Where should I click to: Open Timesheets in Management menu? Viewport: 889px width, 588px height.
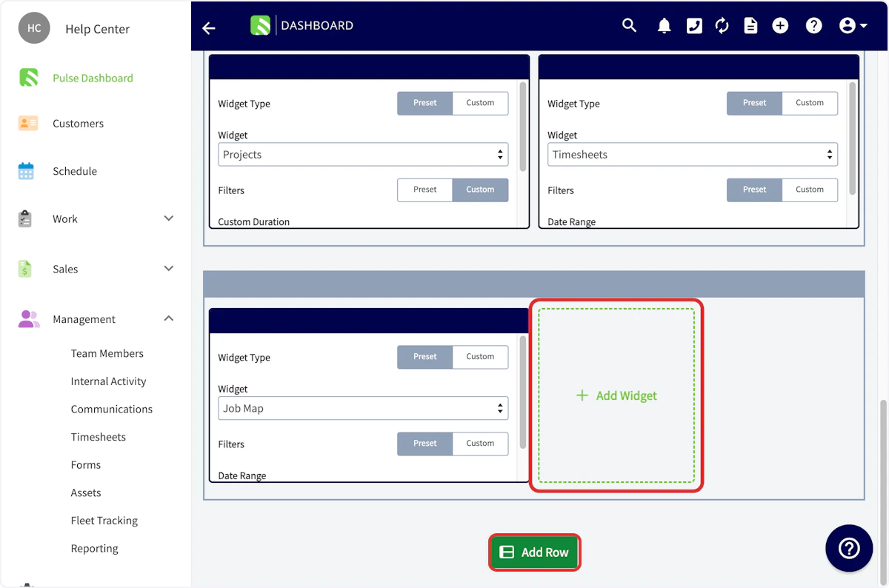tap(99, 437)
